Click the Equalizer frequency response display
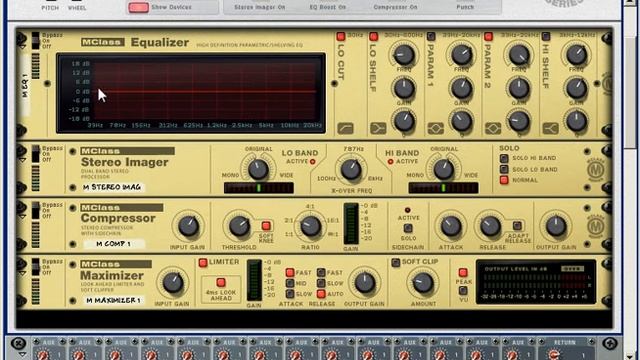This screenshot has width=640, height=360. tap(191, 93)
